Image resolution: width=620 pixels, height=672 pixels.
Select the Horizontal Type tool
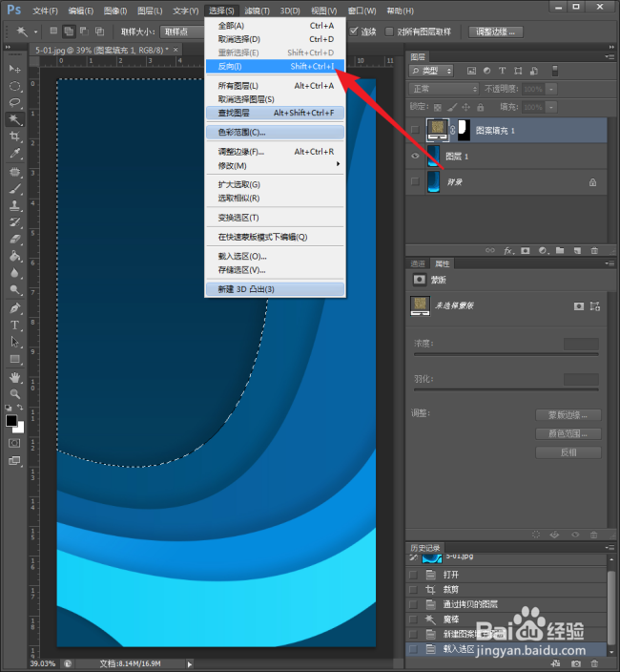click(14, 325)
